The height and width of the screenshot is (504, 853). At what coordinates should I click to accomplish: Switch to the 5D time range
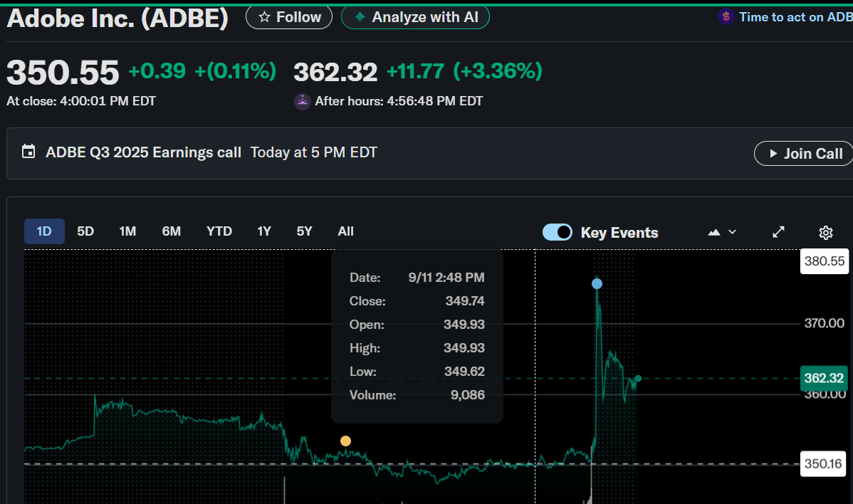coord(85,231)
